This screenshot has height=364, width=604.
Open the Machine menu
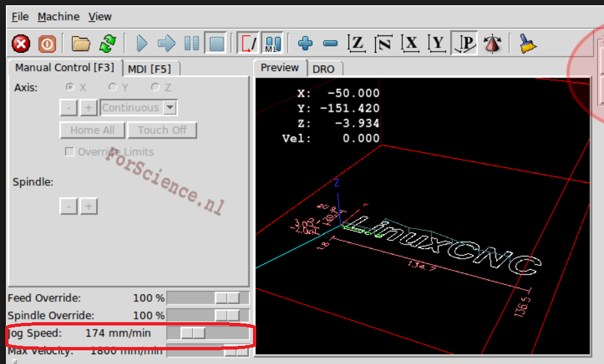(x=59, y=16)
